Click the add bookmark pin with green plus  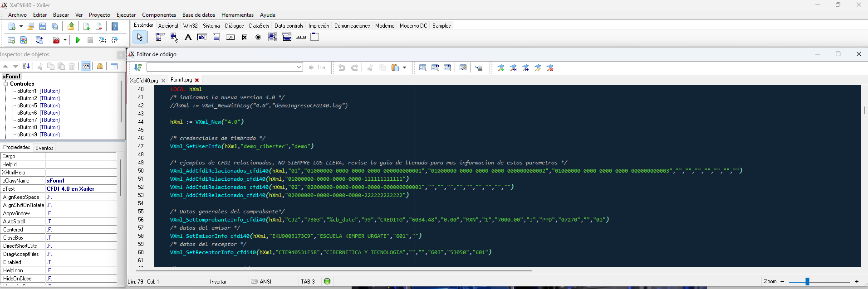coord(500,67)
